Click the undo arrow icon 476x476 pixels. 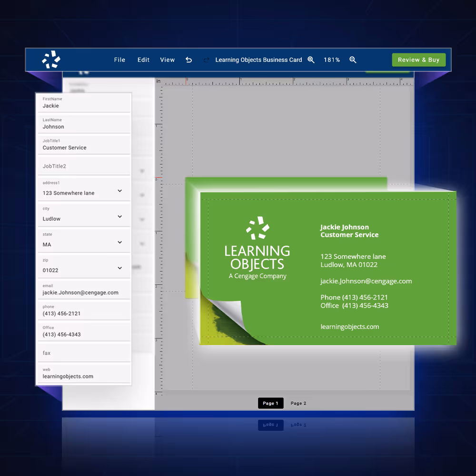pyautogui.click(x=188, y=60)
